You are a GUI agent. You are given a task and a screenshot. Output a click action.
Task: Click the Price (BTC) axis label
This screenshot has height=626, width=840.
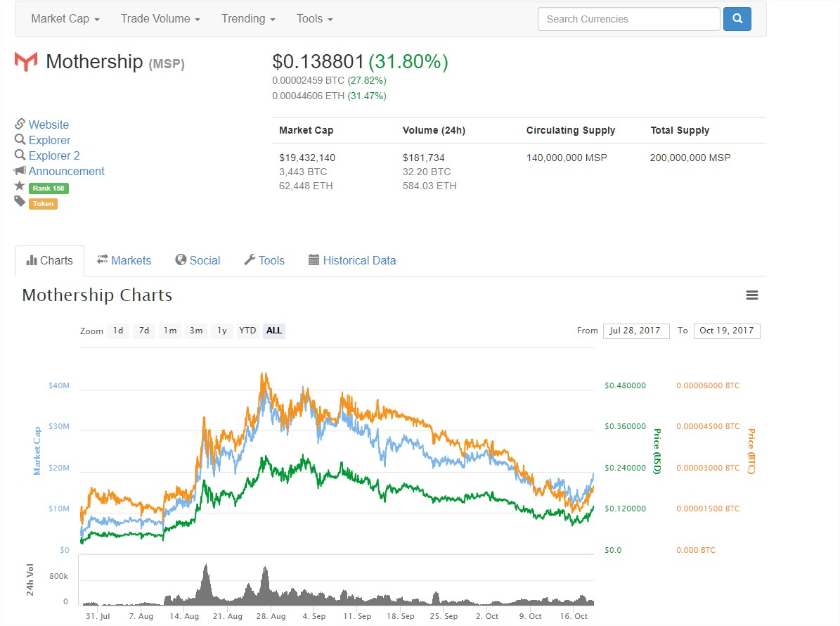(751, 451)
